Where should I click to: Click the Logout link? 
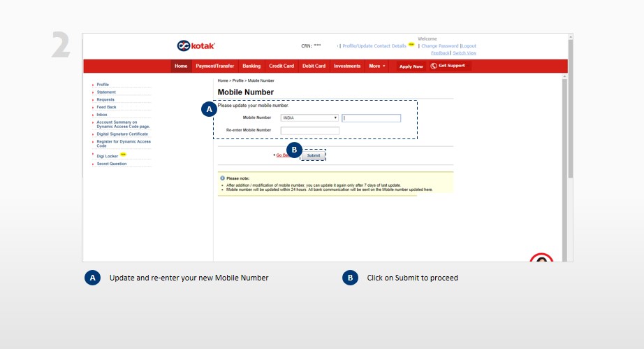click(x=469, y=46)
